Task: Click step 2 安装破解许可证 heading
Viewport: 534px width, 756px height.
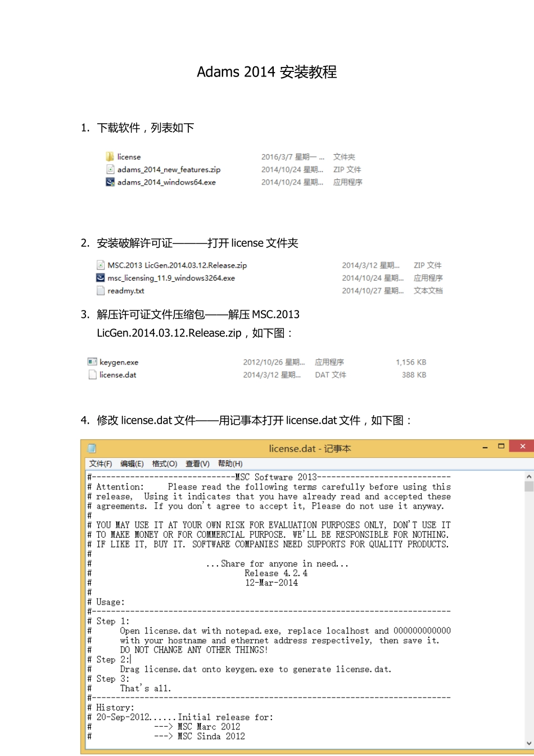Action: [189, 243]
